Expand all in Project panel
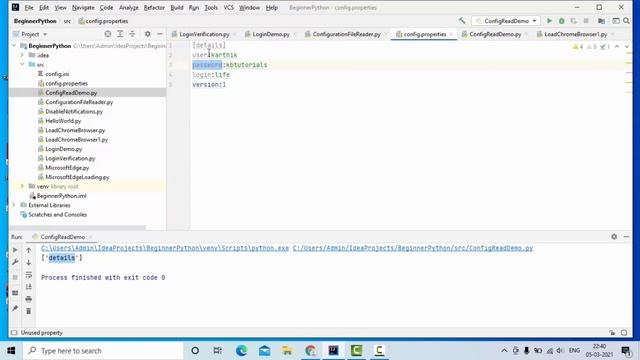The width and height of the screenshot is (640, 360). coord(120,34)
